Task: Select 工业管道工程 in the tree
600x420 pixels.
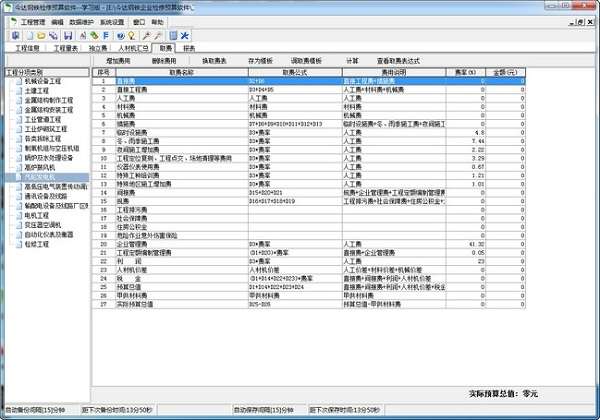Action: (43, 119)
